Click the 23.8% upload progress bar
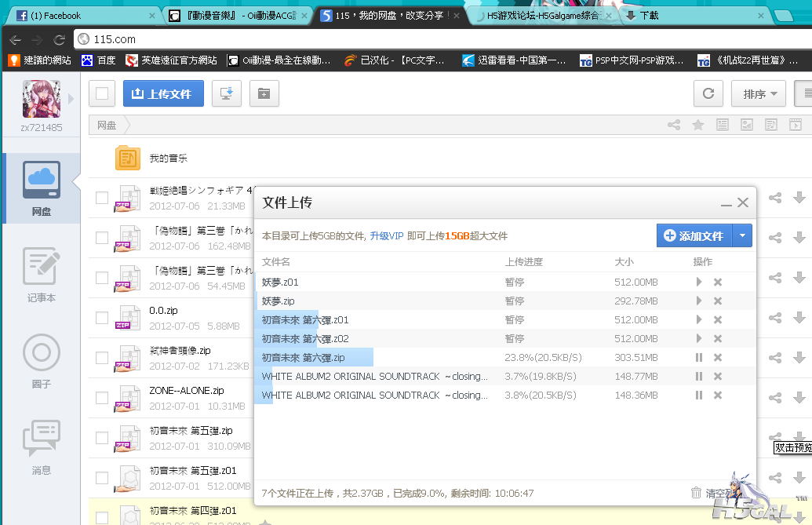The height and width of the screenshot is (525, 812). pos(315,357)
